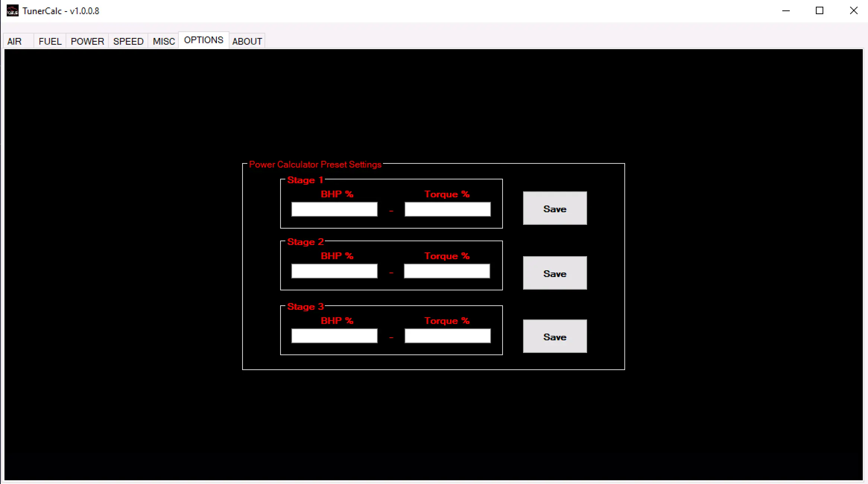Close the TunerCalc window
Screen dimensions: 868x484
[x=853, y=11]
